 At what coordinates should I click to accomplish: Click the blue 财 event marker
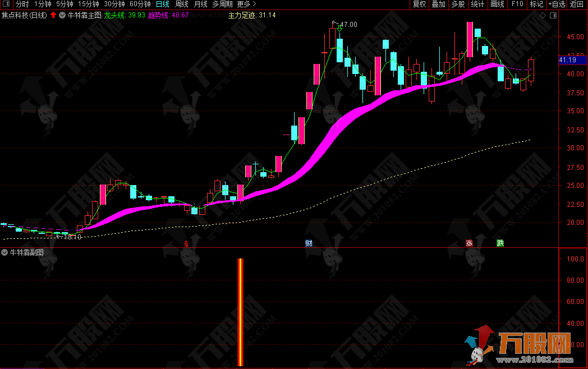(x=309, y=243)
